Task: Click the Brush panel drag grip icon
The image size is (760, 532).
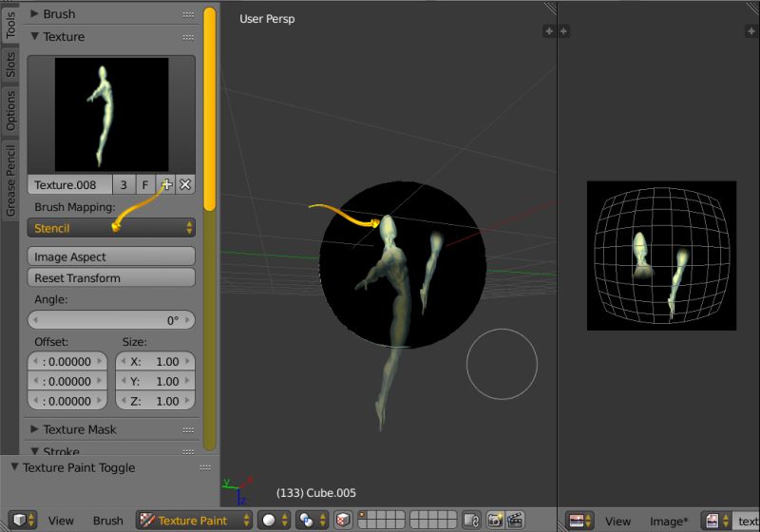Action: click(x=188, y=15)
